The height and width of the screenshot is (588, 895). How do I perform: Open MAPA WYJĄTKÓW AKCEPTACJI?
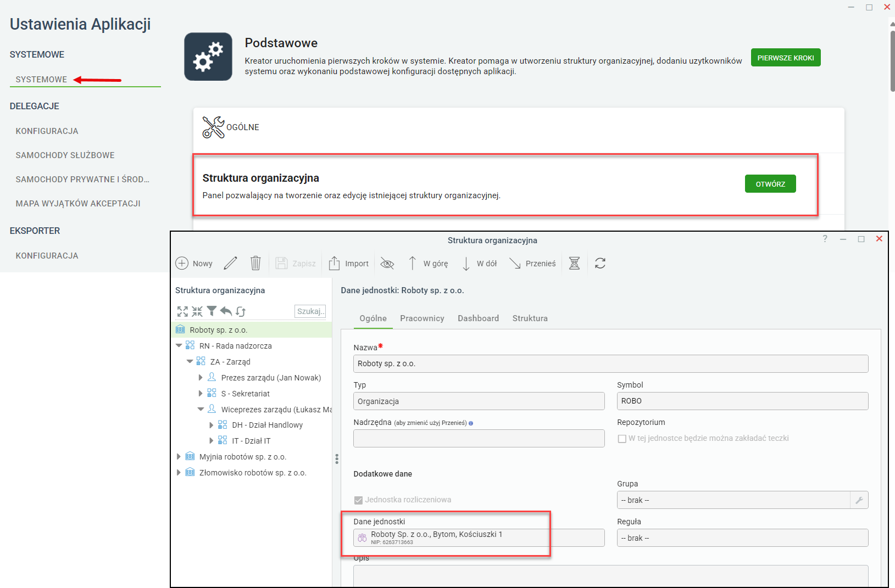pos(78,204)
